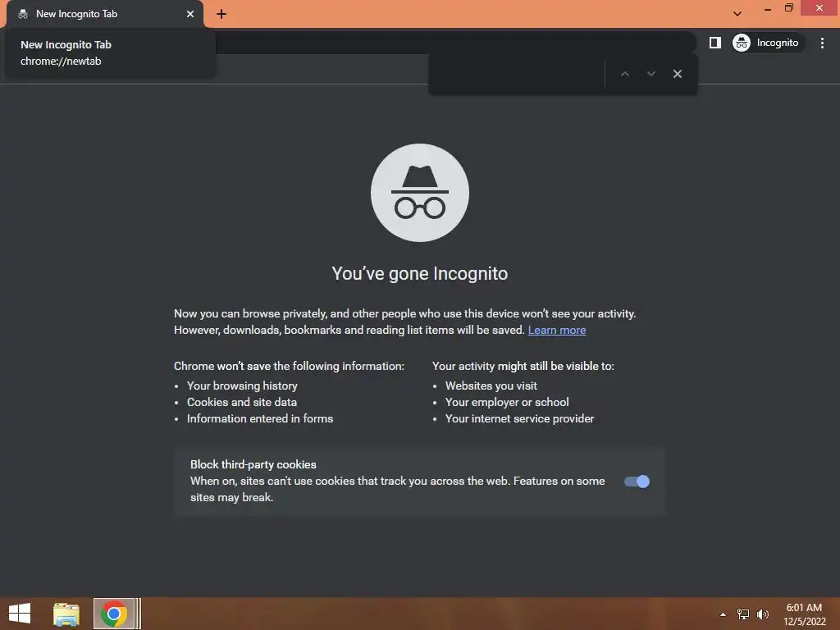Click 'Your browsing history' list item
Screen dimensions: 840x630
tap(242, 386)
